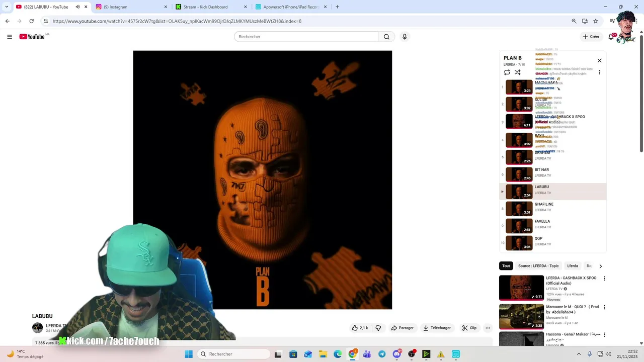Bookmark this page with star icon
644x362 pixels.
coord(596,21)
